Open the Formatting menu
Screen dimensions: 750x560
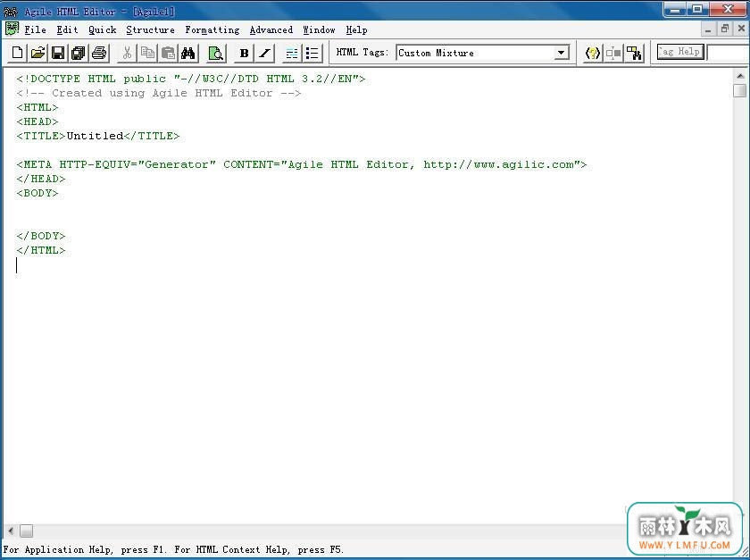(x=212, y=29)
